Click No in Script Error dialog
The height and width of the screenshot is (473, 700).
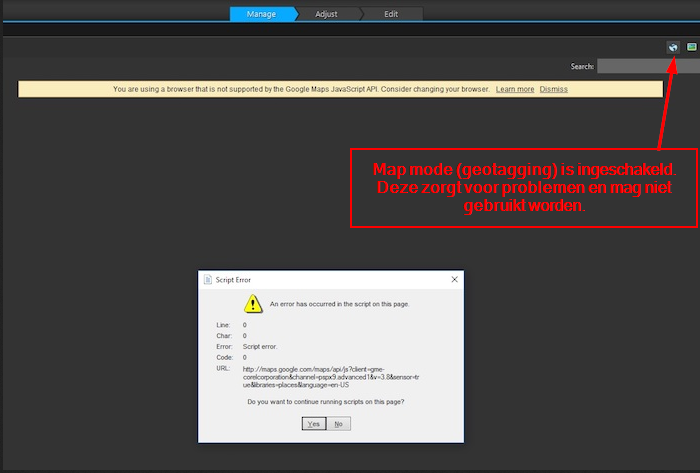[x=338, y=424]
